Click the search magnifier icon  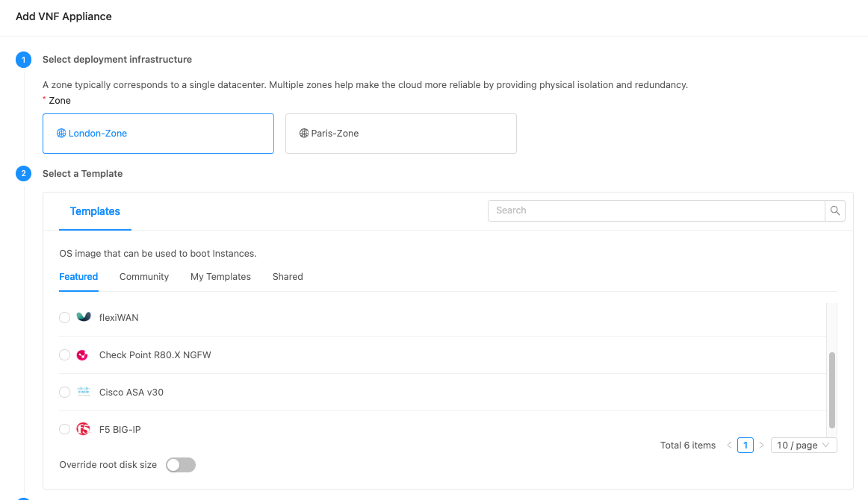click(x=834, y=210)
